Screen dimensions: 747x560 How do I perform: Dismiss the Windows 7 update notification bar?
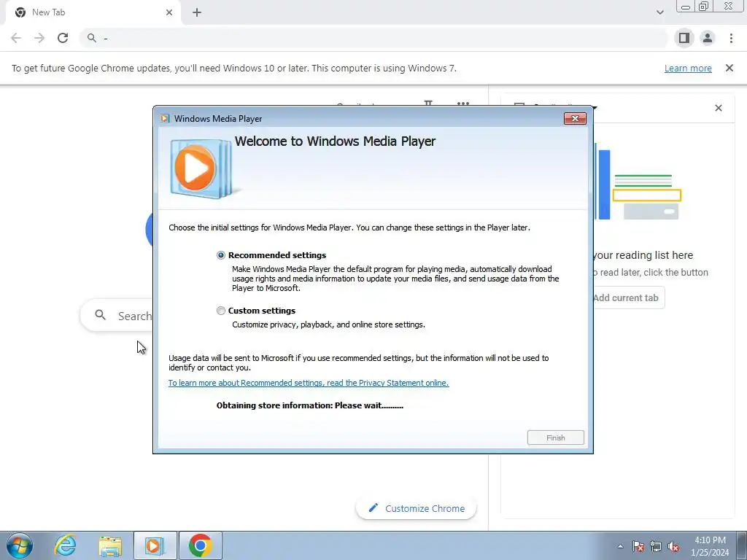[x=729, y=68]
